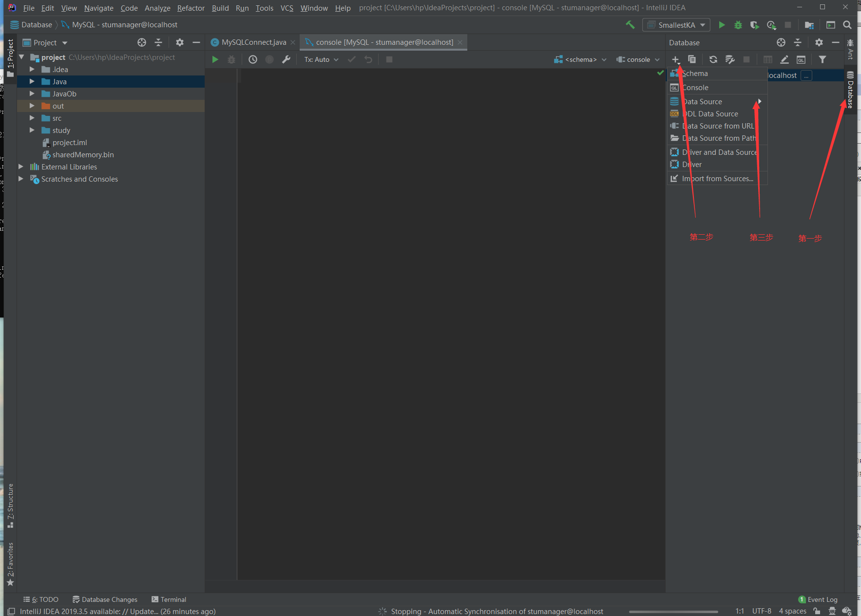Choose Data Source from URL entry
The image size is (861, 616).
coord(717,126)
